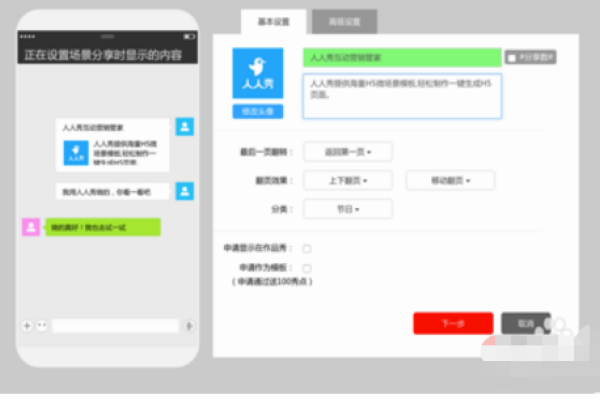Image resolution: width=600 pixels, height=400 pixels.
Task: Click the battery icon in phone status bar
Action: pos(189,36)
